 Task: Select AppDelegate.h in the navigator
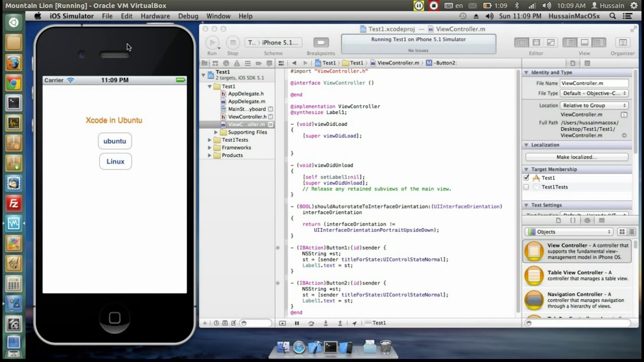(242, 94)
